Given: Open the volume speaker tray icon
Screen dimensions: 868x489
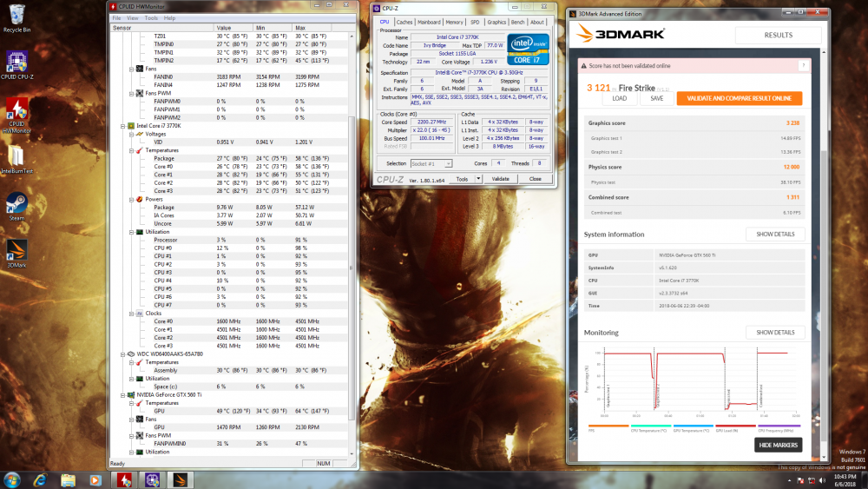Looking at the screenshot, I should (x=822, y=480).
